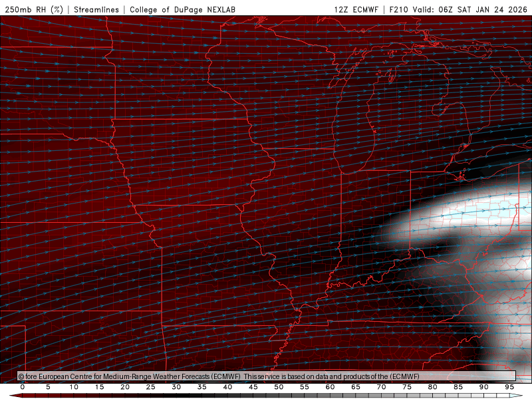The width and height of the screenshot is (532, 399).
Task: Click 'Valid: 06Z SAT JAN 24 2026' text
Action: 469,9
